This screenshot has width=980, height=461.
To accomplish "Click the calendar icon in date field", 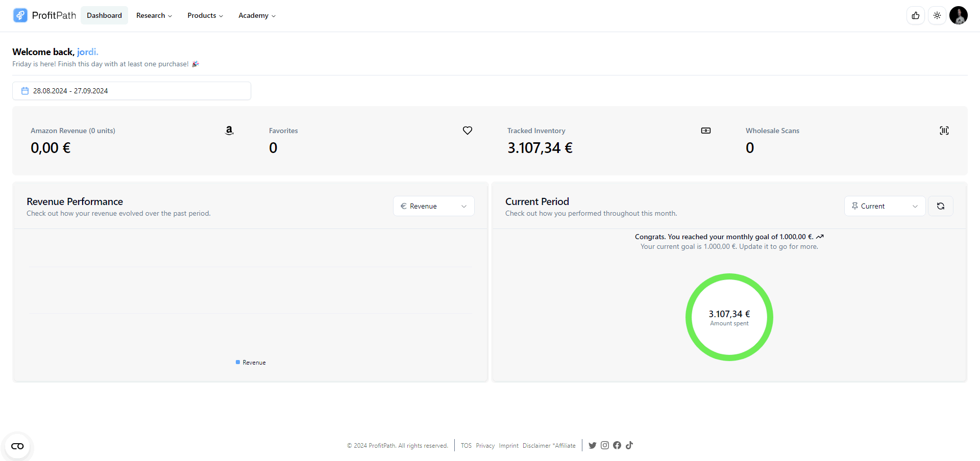I will point(25,91).
